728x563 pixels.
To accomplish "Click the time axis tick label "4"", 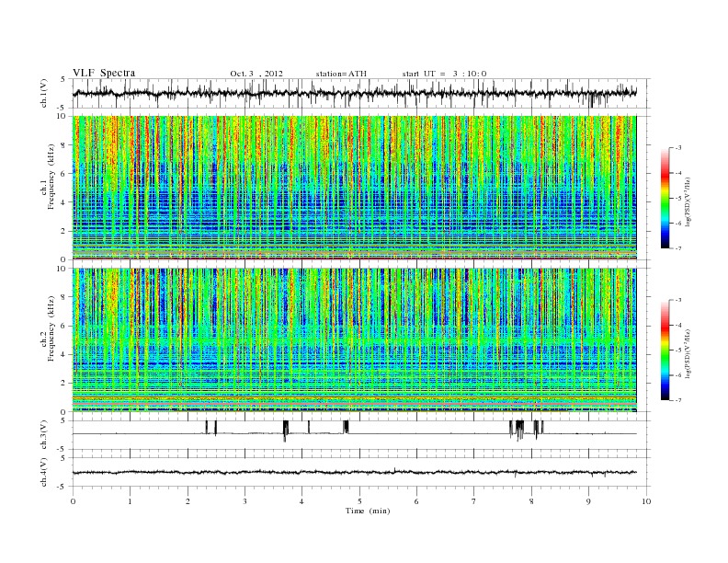I will (x=301, y=501).
